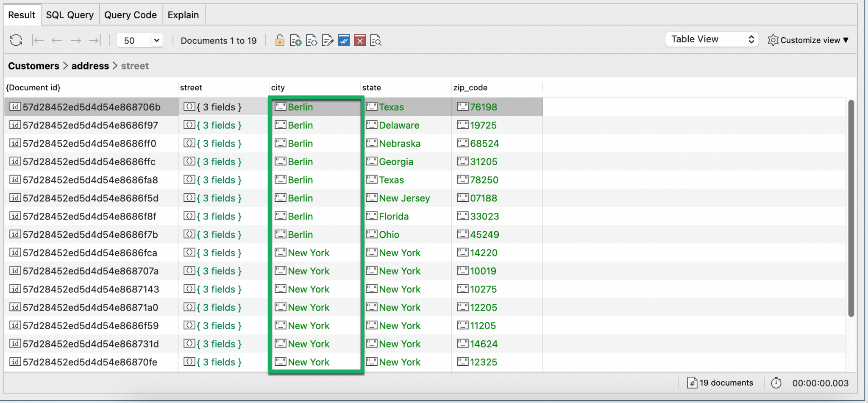Click street in the breadcrumb

[x=135, y=66]
